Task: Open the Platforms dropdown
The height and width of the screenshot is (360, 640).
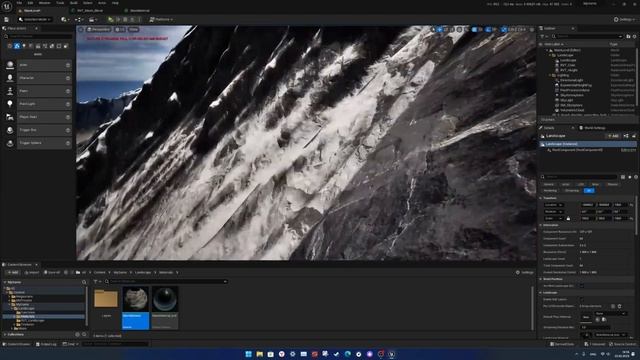Action: click(161, 20)
